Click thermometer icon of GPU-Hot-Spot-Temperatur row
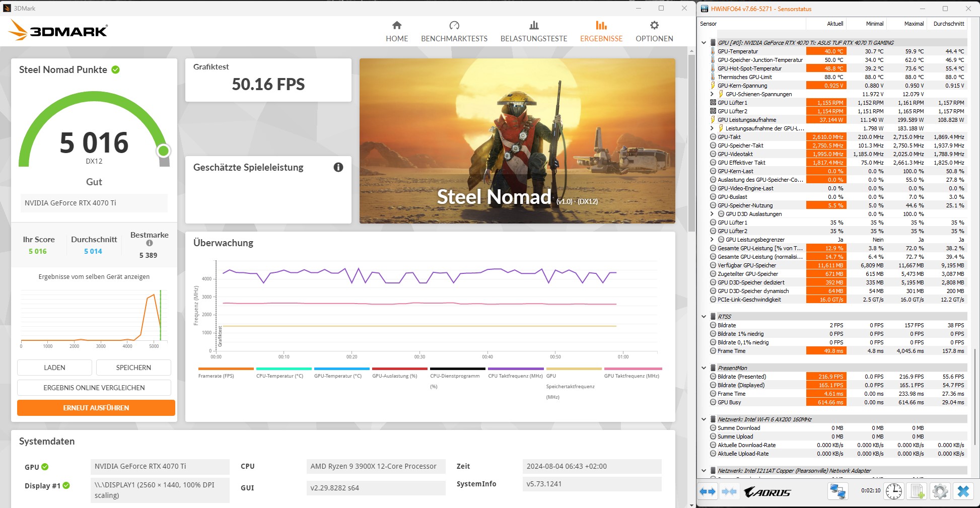Image resolution: width=980 pixels, height=508 pixels. pos(713,68)
